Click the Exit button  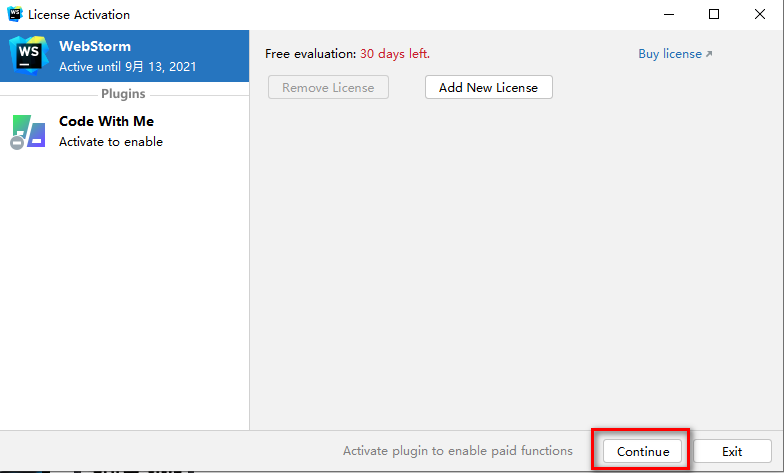tap(732, 451)
